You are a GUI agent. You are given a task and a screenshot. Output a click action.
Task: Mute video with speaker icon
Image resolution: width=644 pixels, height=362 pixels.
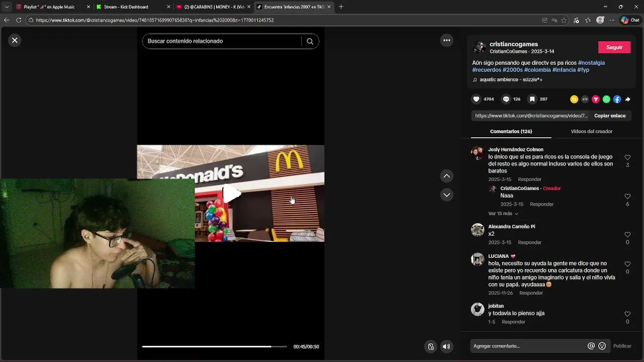pos(446,346)
